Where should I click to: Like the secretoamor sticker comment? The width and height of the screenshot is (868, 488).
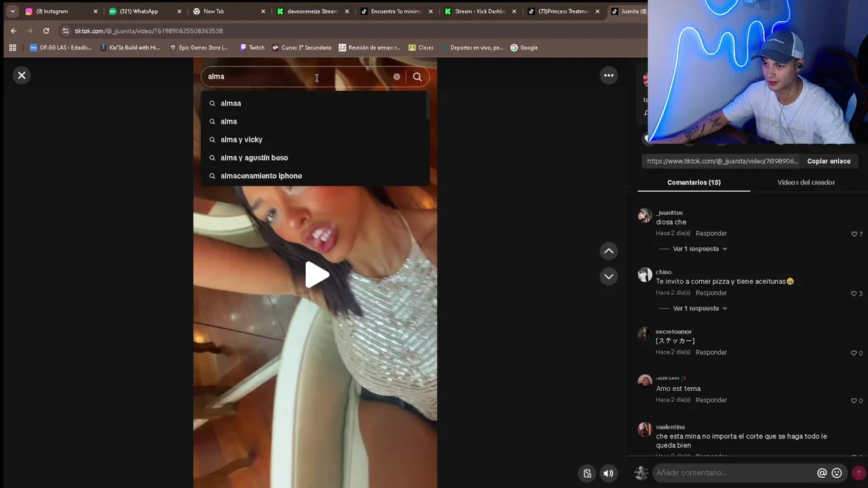[x=854, y=353]
